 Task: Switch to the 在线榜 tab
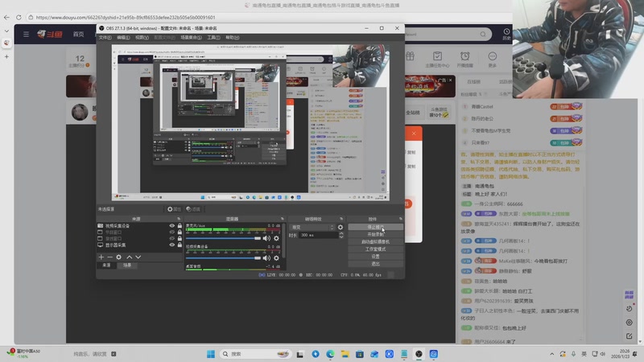(473, 82)
